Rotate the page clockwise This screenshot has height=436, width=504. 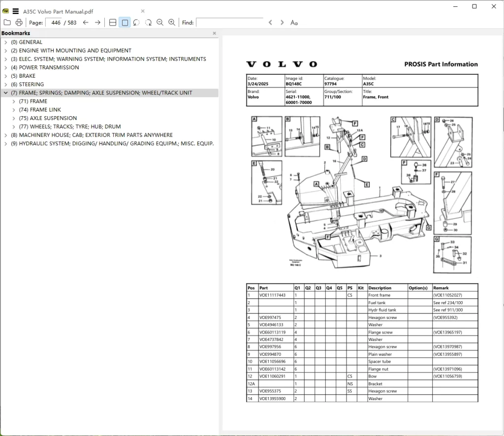148,23
